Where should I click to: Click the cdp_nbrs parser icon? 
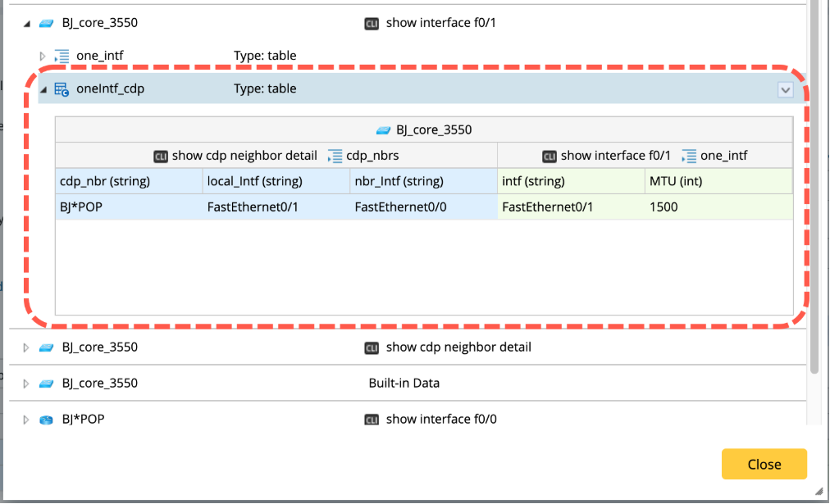[335, 156]
